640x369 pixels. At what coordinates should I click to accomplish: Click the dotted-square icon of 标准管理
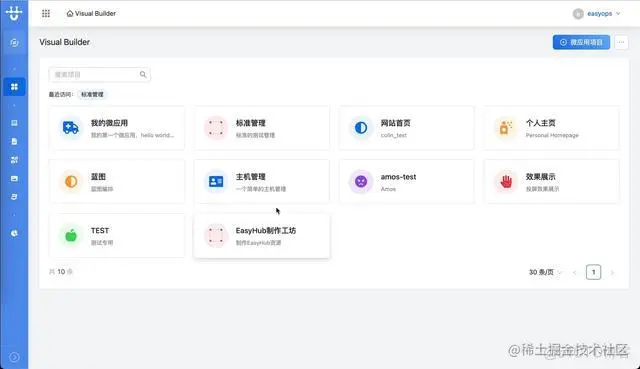click(216, 128)
